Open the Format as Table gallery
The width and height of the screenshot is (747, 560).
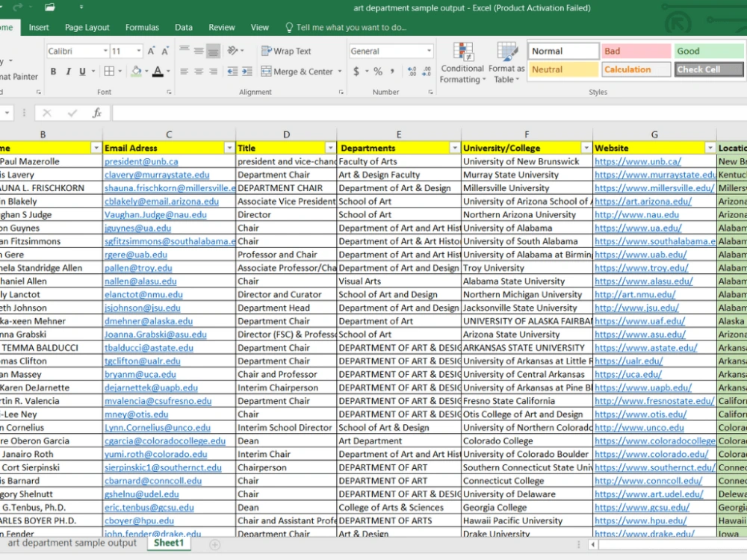(x=506, y=63)
